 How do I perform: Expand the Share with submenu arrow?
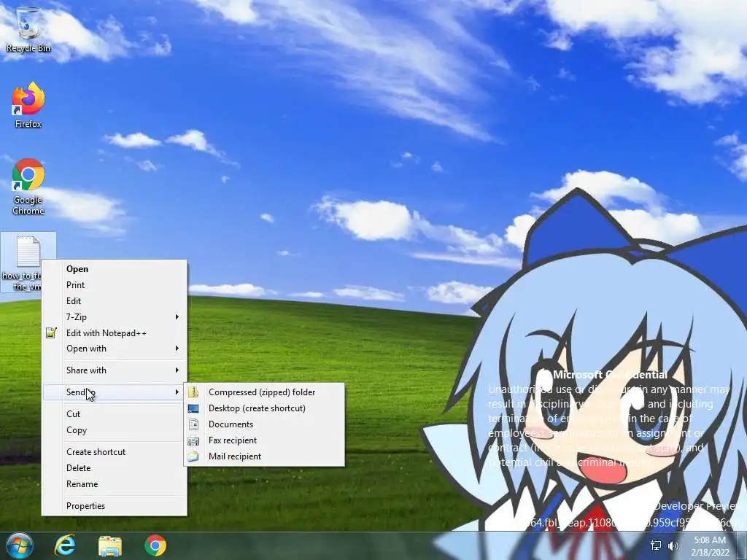click(x=177, y=370)
